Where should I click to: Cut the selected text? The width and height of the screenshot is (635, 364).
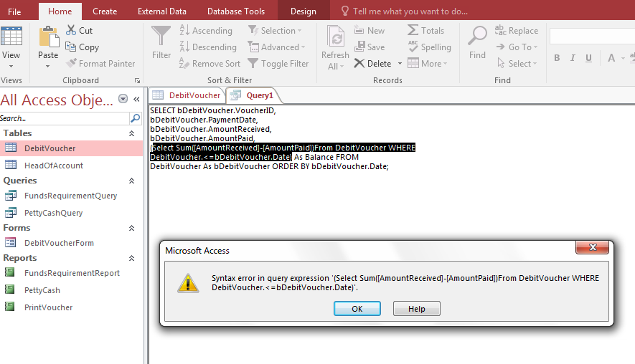(x=80, y=30)
